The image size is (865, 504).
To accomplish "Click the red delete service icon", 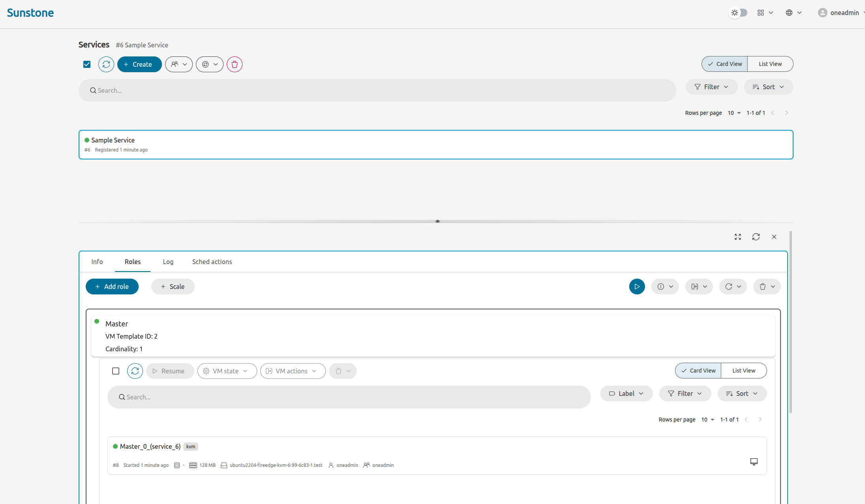I will (235, 64).
